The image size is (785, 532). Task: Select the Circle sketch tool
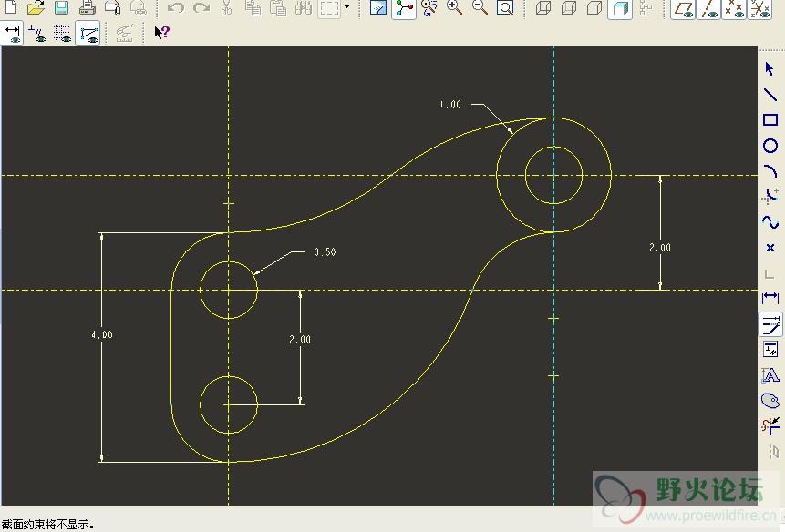(770, 146)
